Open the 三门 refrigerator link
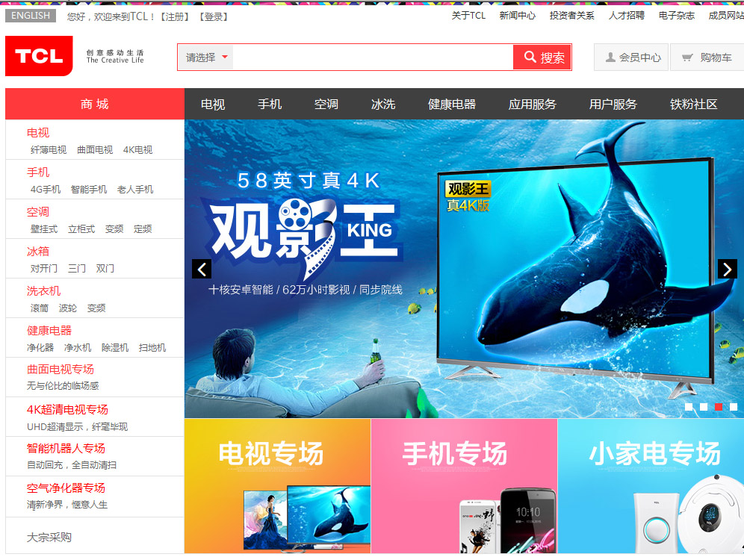The height and width of the screenshot is (560, 744). pos(77,268)
